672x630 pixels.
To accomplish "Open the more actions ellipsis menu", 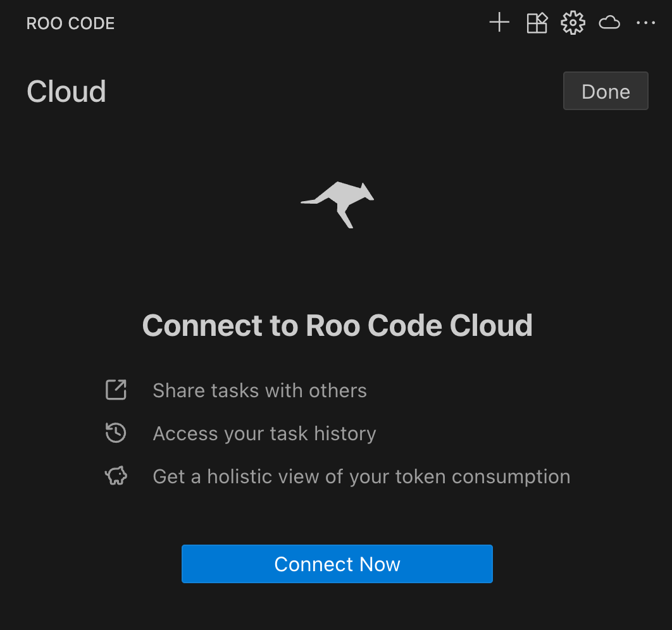I will (x=646, y=23).
